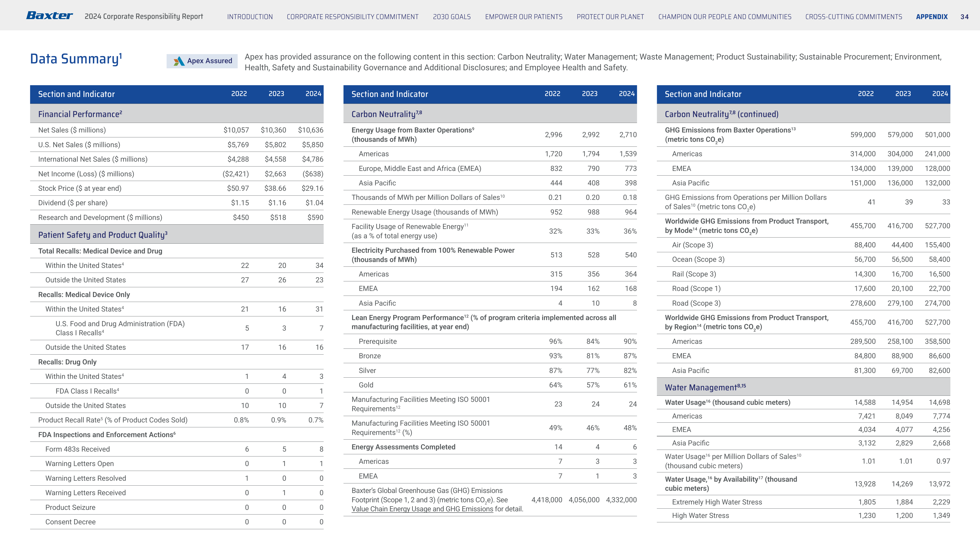The image size is (980, 551).
Task: Go to Corporate Responsibility Commitment tab
Action: coord(353,17)
